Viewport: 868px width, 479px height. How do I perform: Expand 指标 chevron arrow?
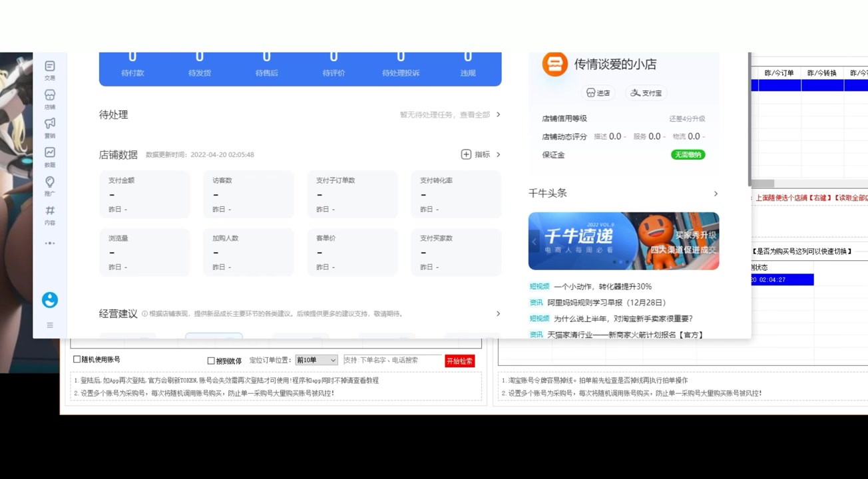tap(498, 154)
